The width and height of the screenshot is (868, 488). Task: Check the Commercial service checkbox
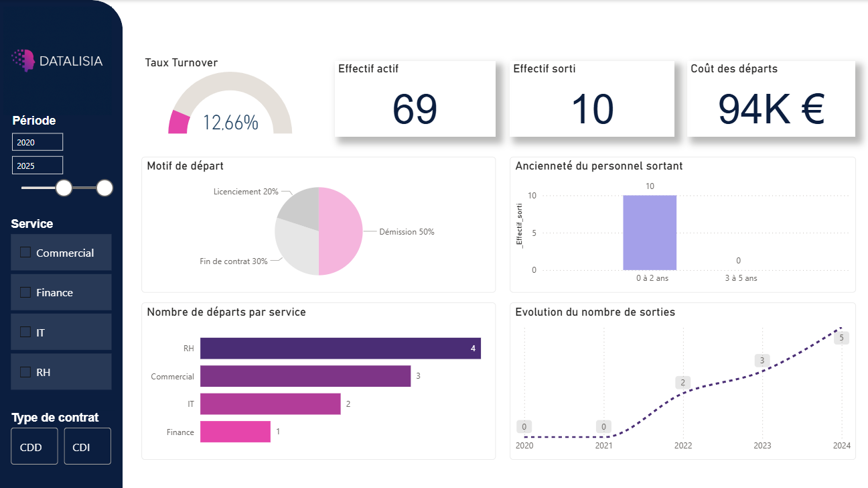[25, 253]
